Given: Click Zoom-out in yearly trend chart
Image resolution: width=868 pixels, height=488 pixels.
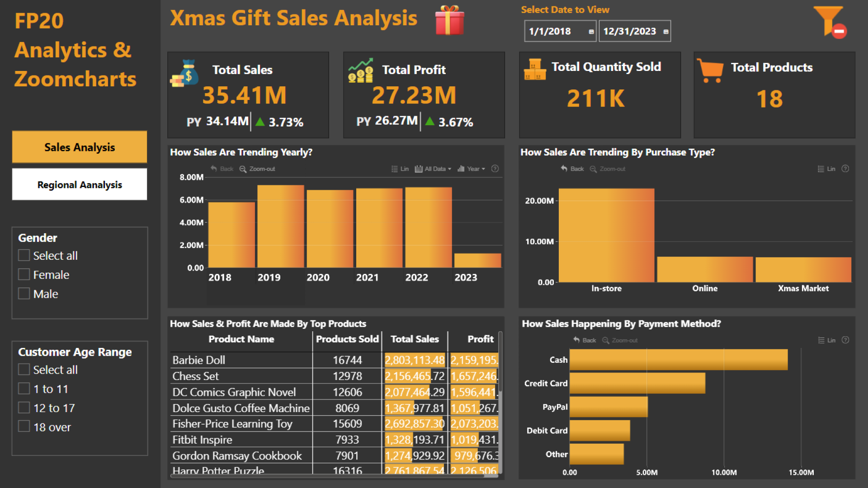Looking at the screenshot, I should tap(257, 169).
